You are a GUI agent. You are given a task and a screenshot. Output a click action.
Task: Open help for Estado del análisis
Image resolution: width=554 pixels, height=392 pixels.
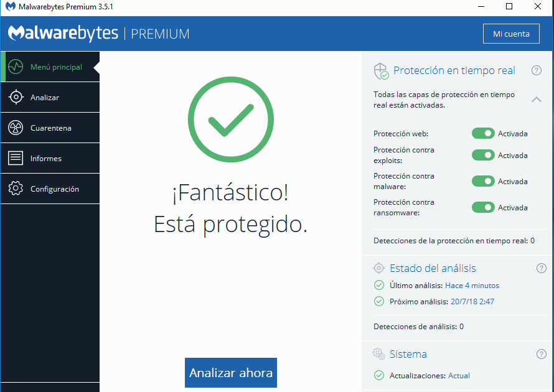(542, 268)
